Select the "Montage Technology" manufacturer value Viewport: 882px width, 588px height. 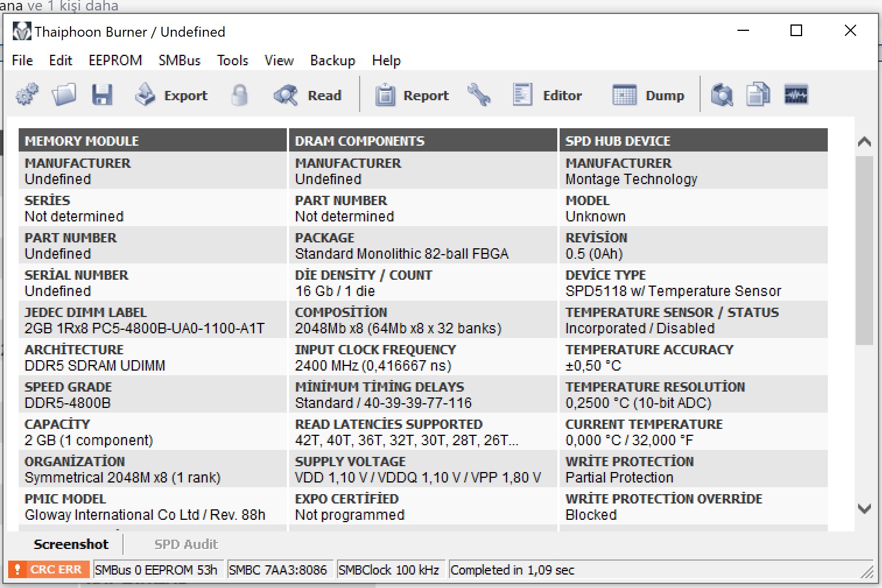631,179
